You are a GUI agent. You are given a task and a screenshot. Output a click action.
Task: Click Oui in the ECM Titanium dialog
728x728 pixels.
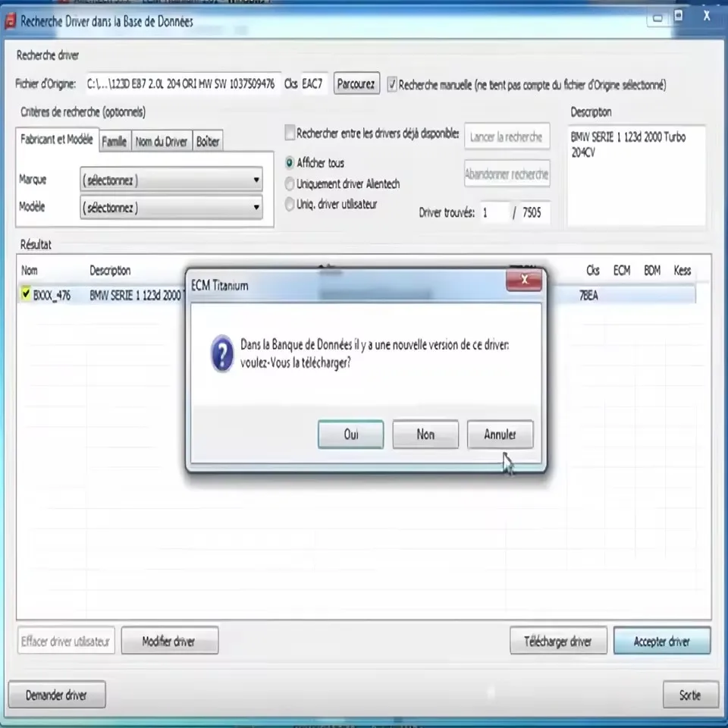pyautogui.click(x=350, y=434)
